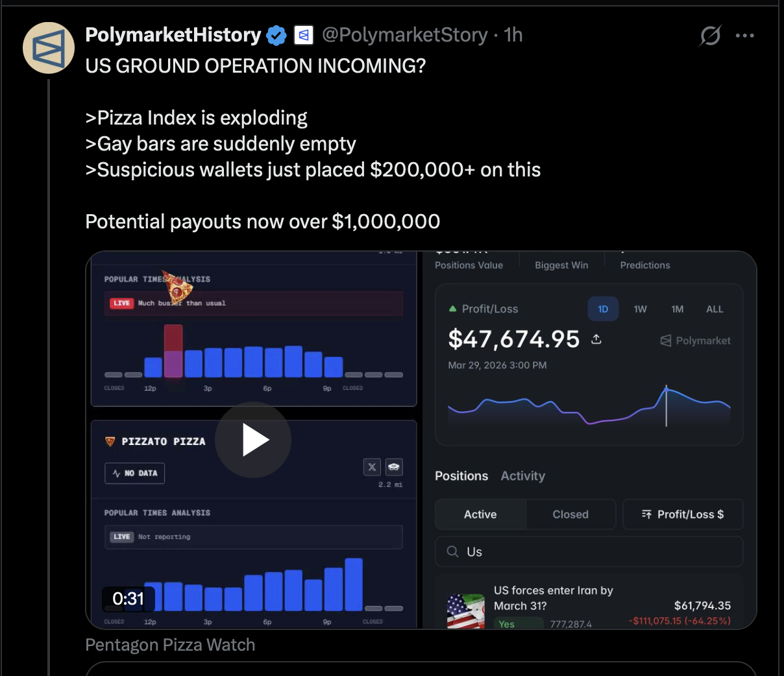
Task: Click the Pizza Index is exploding line
Action: tap(197, 118)
